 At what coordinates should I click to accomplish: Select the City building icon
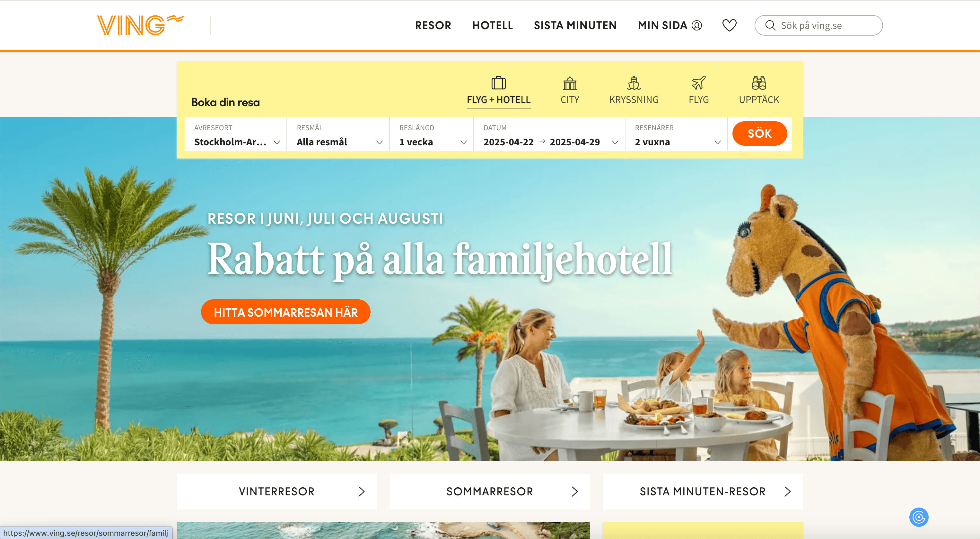pyautogui.click(x=570, y=83)
